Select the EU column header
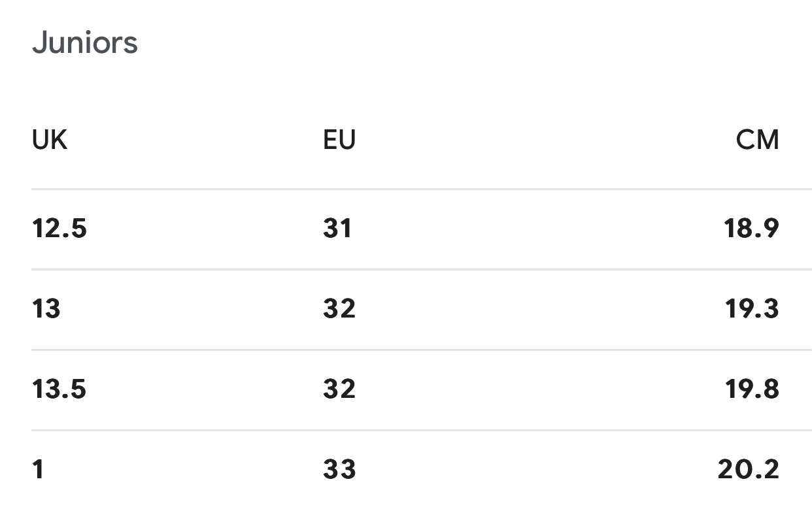This screenshot has height=507, width=812. point(339,140)
